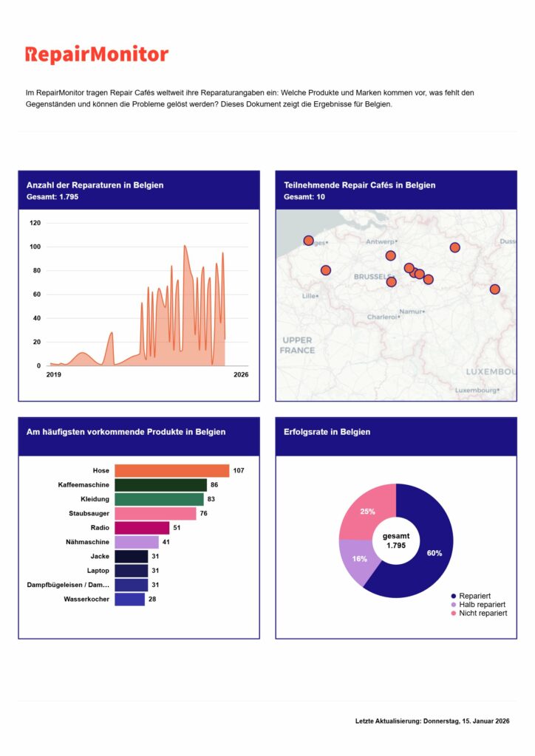The image size is (535, 756).
Task: Click the orange Hose bar
Action: (x=172, y=471)
